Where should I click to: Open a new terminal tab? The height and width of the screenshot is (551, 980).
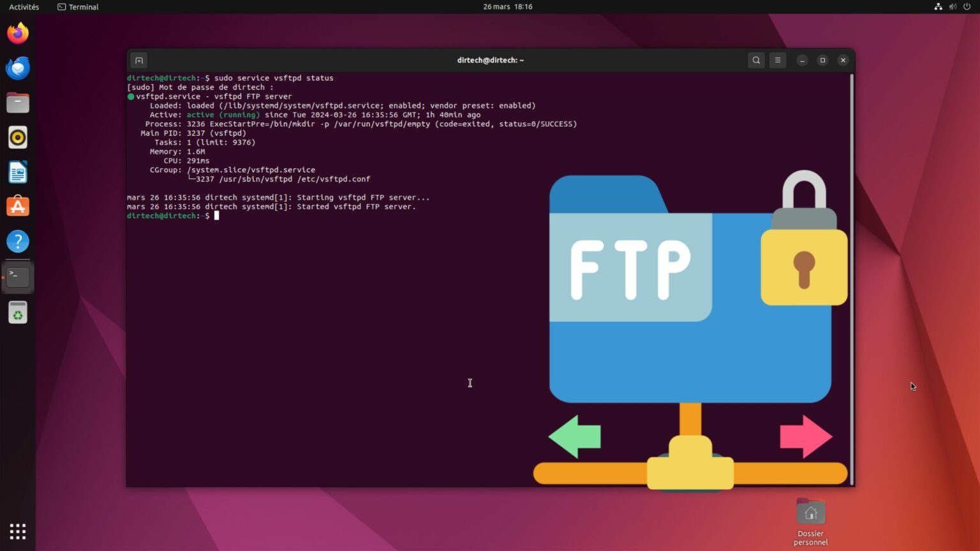(138, 60)
